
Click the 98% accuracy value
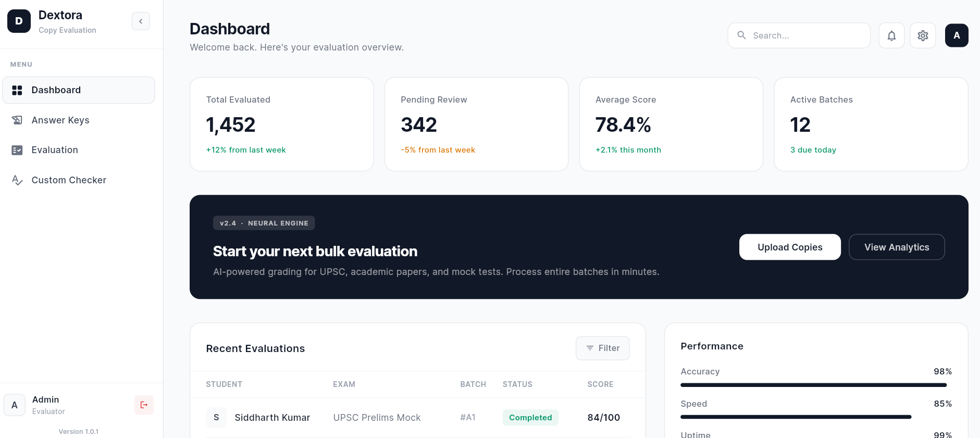pos(942,371)
